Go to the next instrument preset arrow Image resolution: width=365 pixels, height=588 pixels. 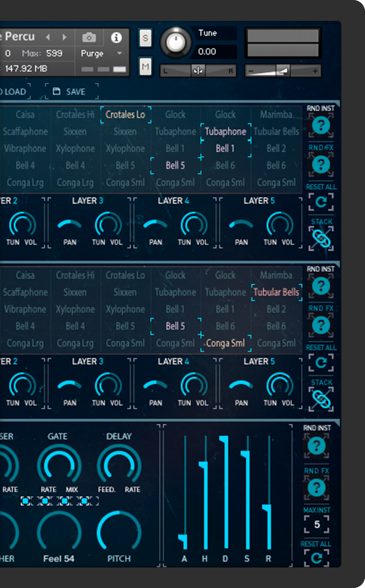tap(64, 37)
